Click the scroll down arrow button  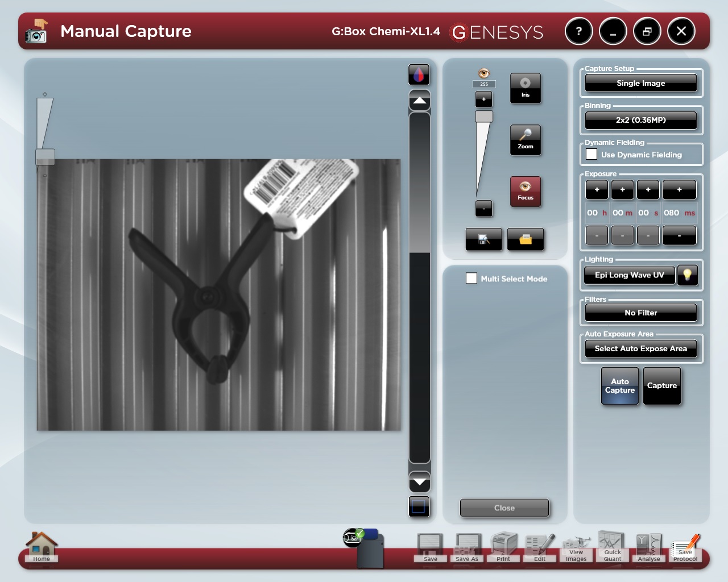coord(420,482)
